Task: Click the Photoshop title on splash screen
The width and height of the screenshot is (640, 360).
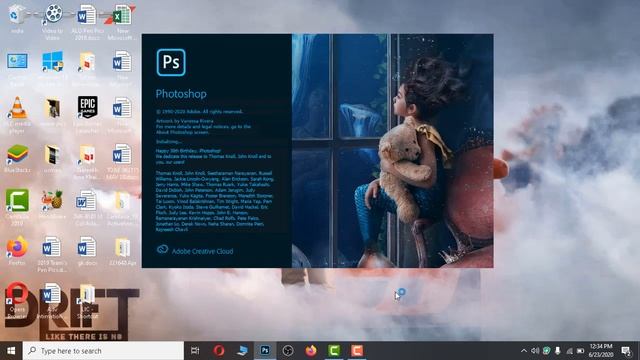Action: (x=181, y=94)
